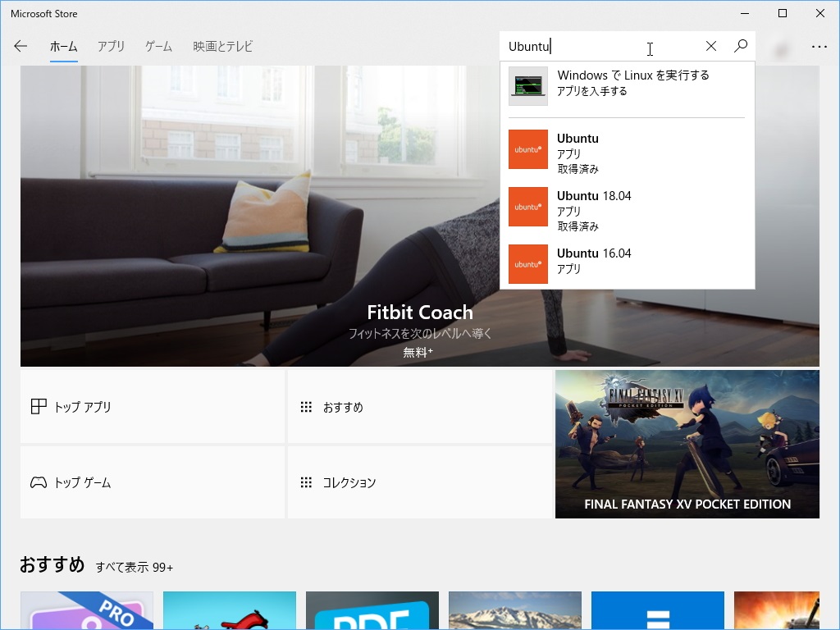This screenshot has width=840, height=630.
Task: Click the トップ ゲーム controller icon
Action: 39,482
